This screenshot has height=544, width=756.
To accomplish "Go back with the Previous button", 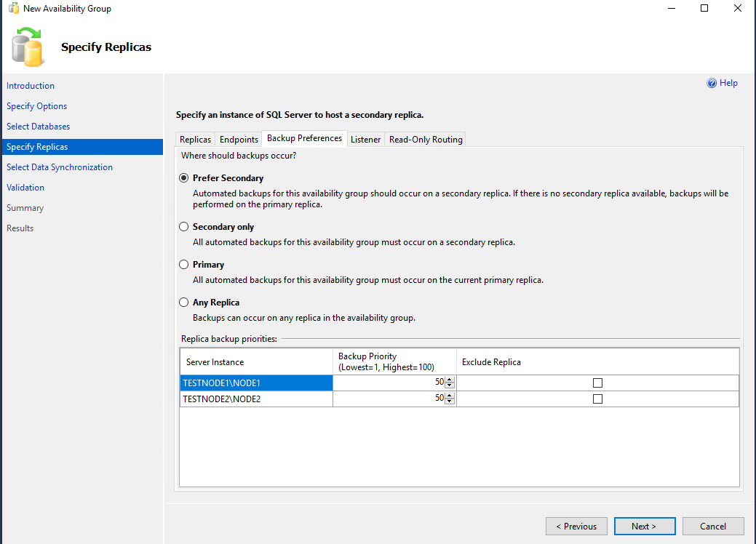I will [x=577, y=526].
